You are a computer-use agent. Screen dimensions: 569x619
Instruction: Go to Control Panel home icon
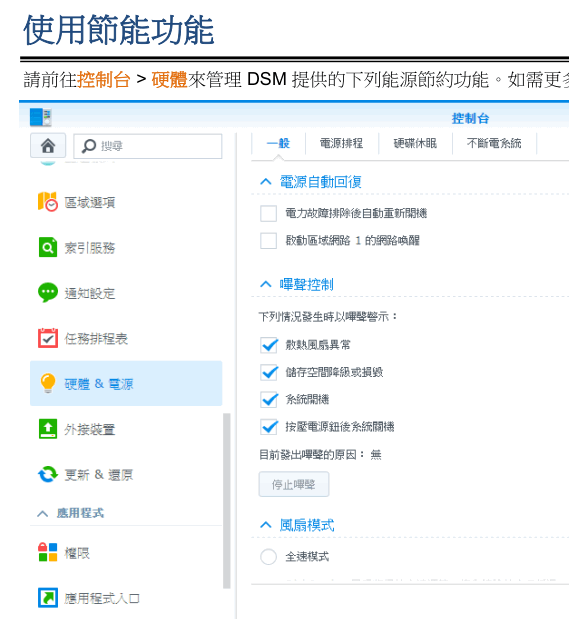click(48, 146)
